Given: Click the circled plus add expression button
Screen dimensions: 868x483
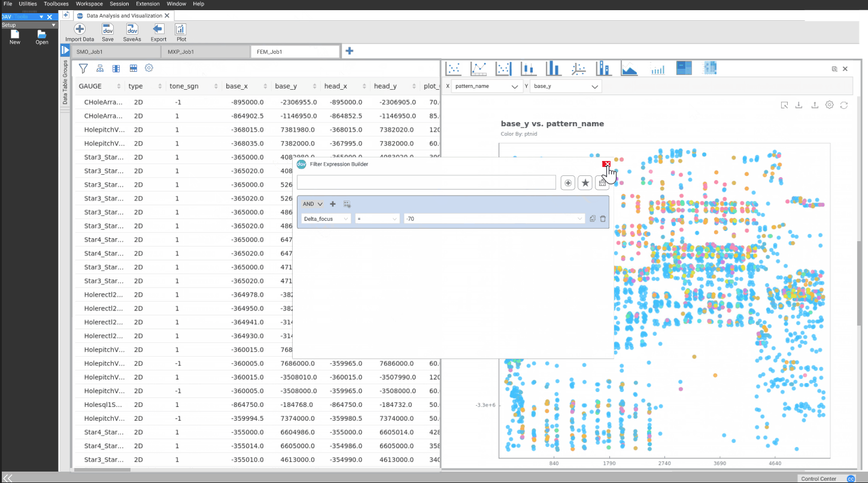Looking at the screenshot, I should 568,183.
